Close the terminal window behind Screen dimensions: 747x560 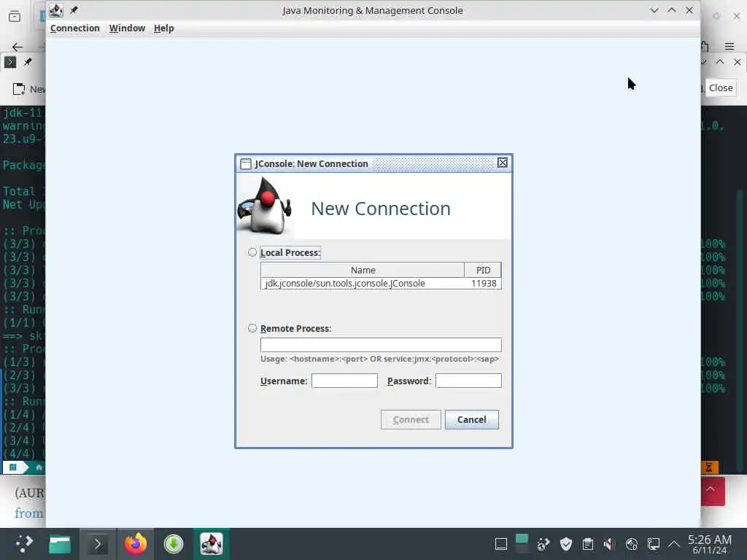pos(737,62)
